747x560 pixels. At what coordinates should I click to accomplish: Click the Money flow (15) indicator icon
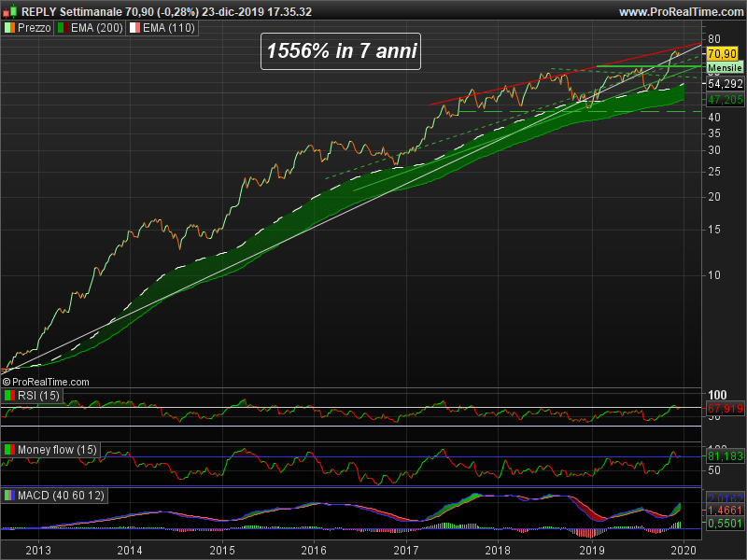(10, 450)
